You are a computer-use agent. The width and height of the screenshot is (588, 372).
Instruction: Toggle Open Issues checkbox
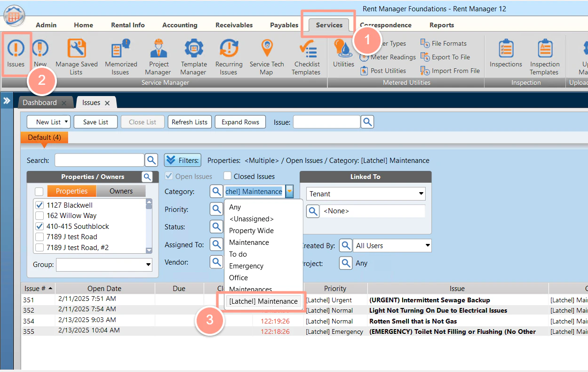[169, 176]
